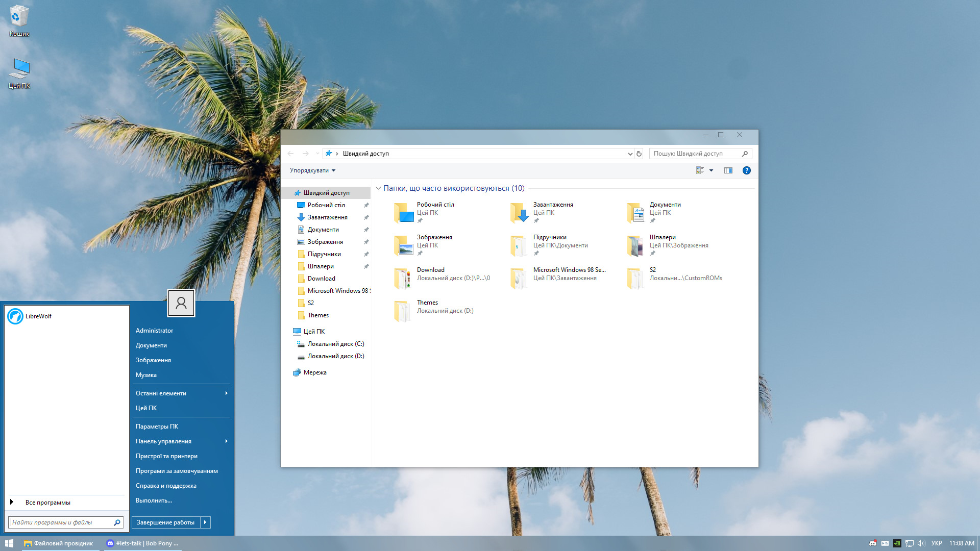Open the Упорядкувати dropdown
The image size is (980, 551).
tap(312, 170)
